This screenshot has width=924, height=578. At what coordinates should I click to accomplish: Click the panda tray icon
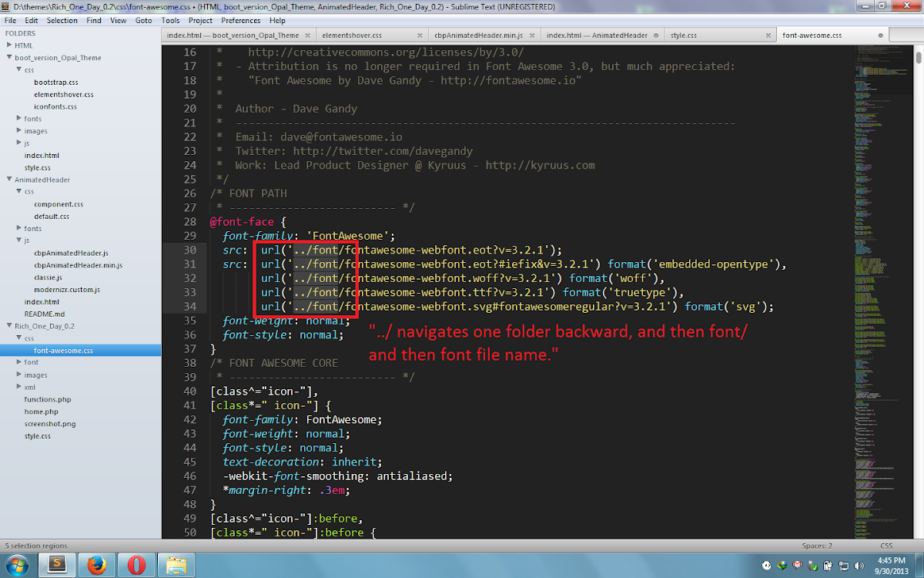coord(768,565)
